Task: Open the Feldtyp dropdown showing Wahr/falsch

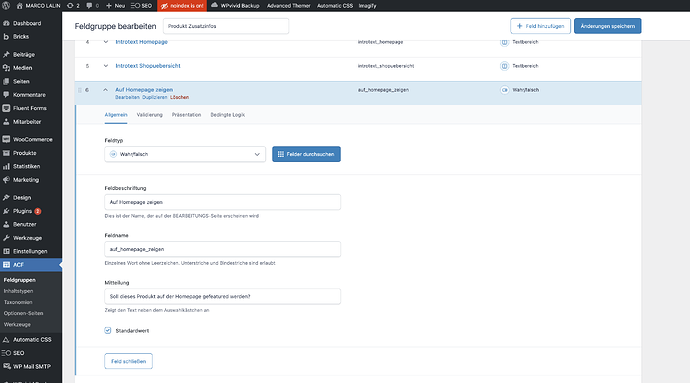Action: [185, 155]
